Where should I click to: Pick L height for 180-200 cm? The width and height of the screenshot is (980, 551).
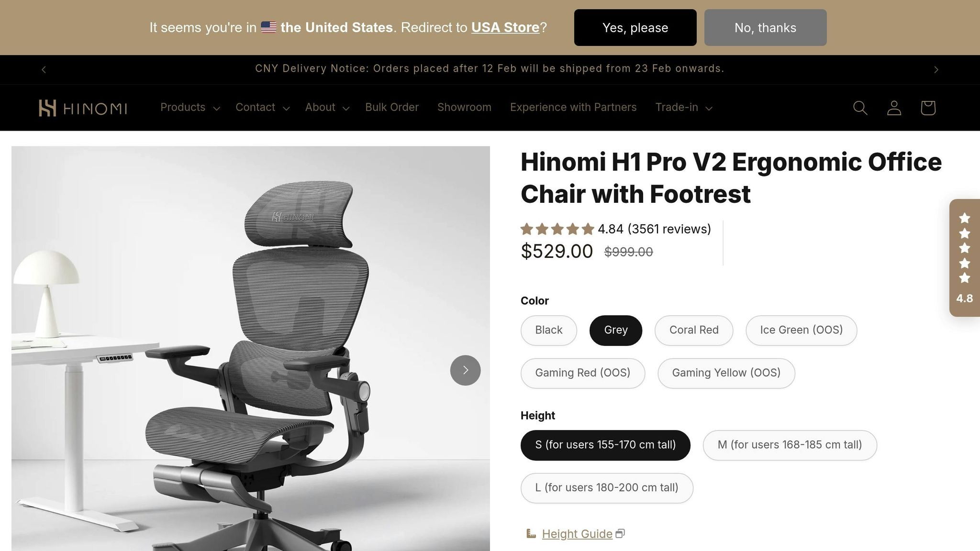(606, 488)
